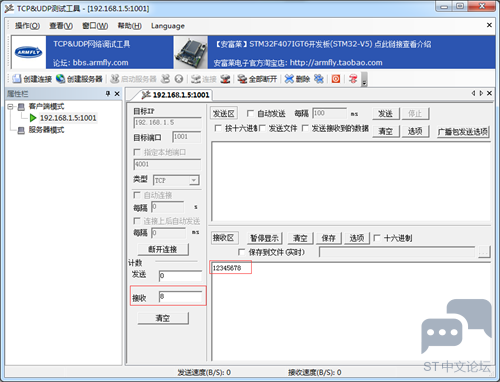Click the send area 选项 options button
Screen dimensions: 500x382
click(415, 131)
